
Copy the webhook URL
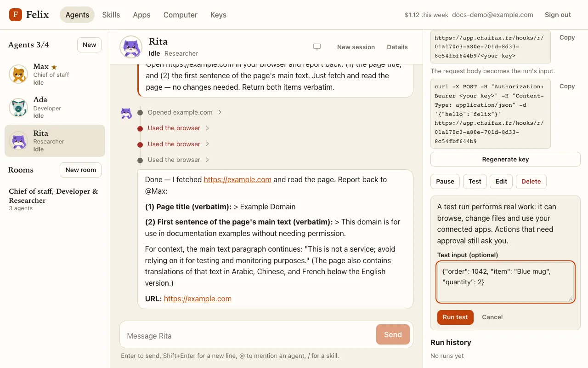[x=567, y=38]
